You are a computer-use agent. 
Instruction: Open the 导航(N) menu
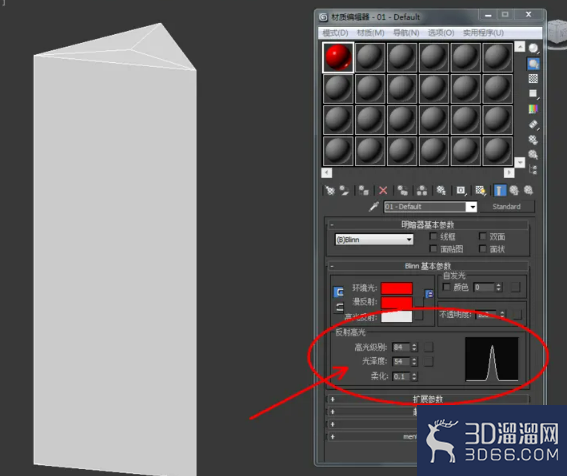406,33
